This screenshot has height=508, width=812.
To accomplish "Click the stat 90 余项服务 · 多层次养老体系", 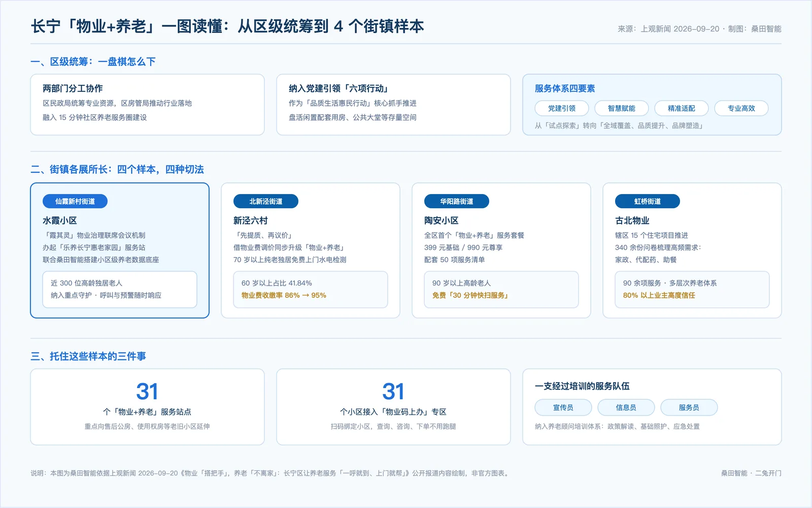I will 670,283.
